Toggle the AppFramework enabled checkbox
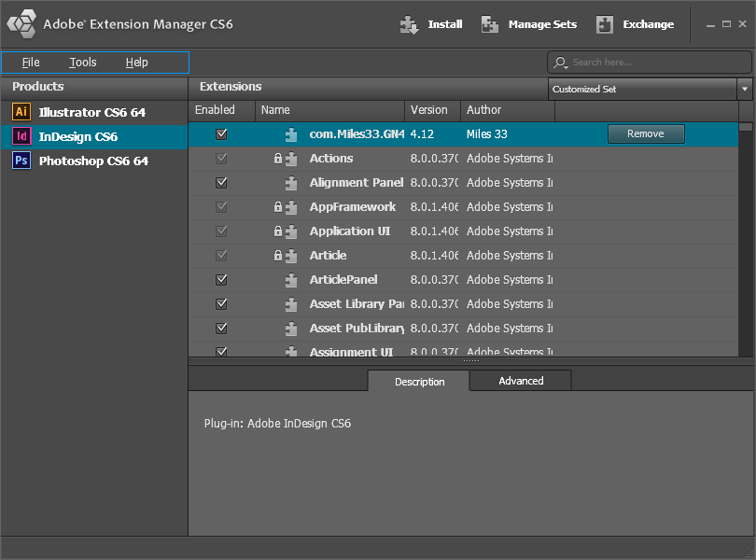 pos(221,207)
